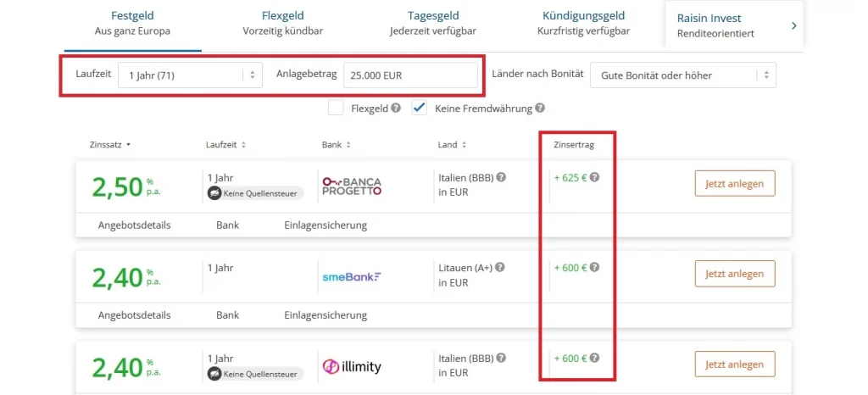This screenshot has height=395, width=868.
Task: Uncheck Keine Fremdwährung checkbox
Action: click(419, 108)
